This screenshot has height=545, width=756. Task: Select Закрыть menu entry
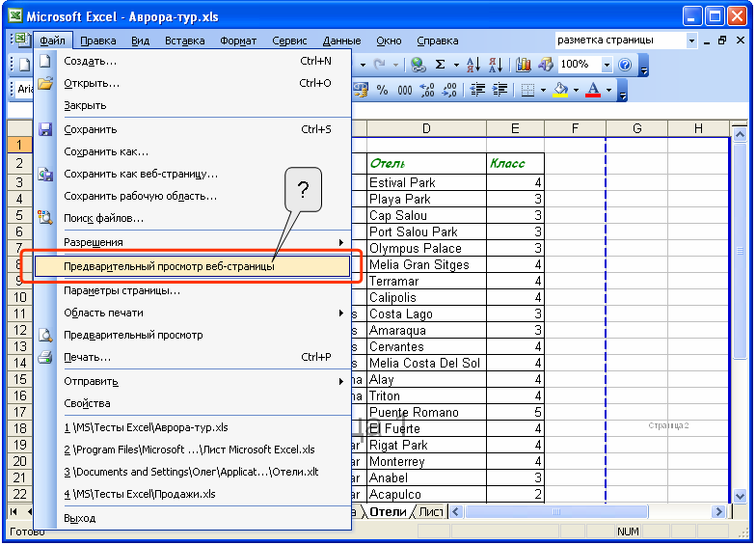point(192,106)
